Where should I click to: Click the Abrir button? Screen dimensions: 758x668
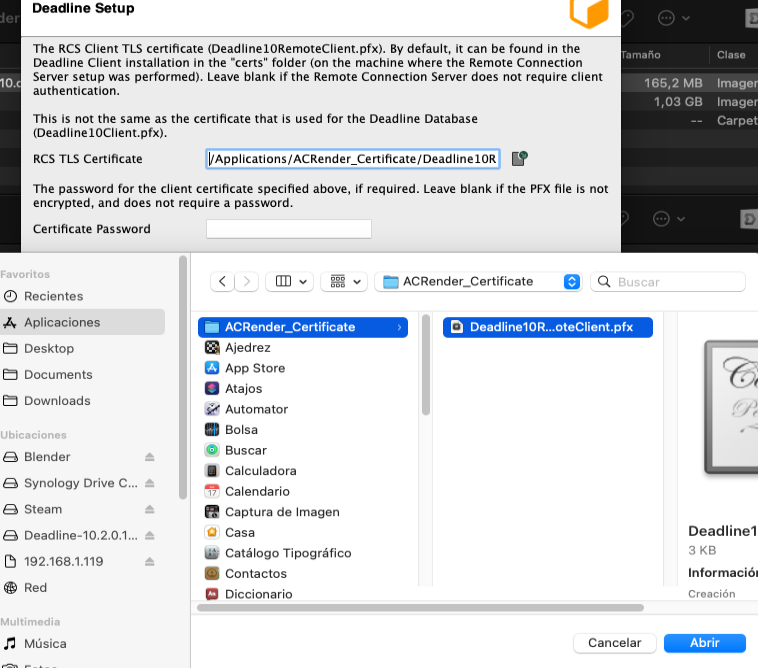tap(704, 642)
